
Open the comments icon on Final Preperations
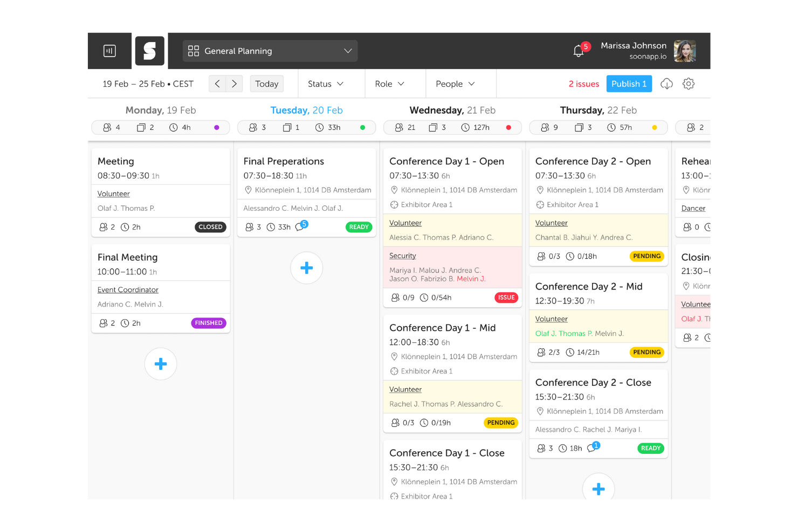coord(300,226)
